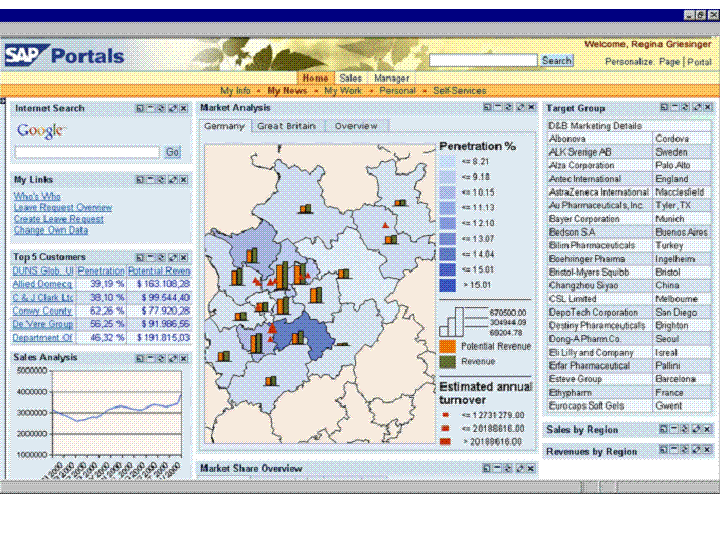Minimize the My Links portlet
The width and height of the screenshot is (720, 540).
coord(151,180)
